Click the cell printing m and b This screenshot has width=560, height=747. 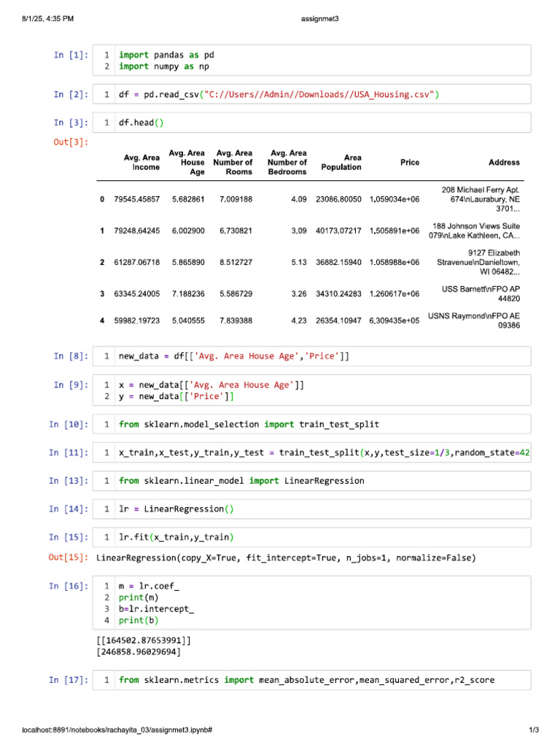[x=312, y=603]
